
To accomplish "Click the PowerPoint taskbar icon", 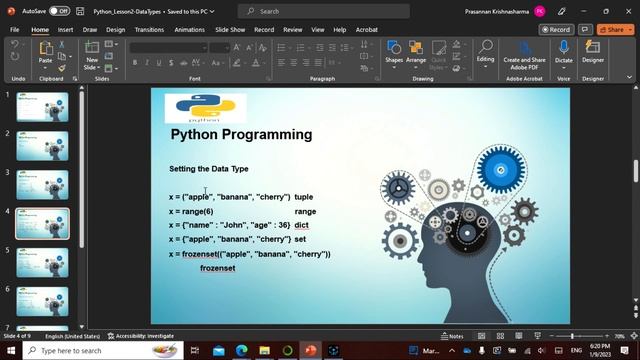I will [x=311, y=351].
